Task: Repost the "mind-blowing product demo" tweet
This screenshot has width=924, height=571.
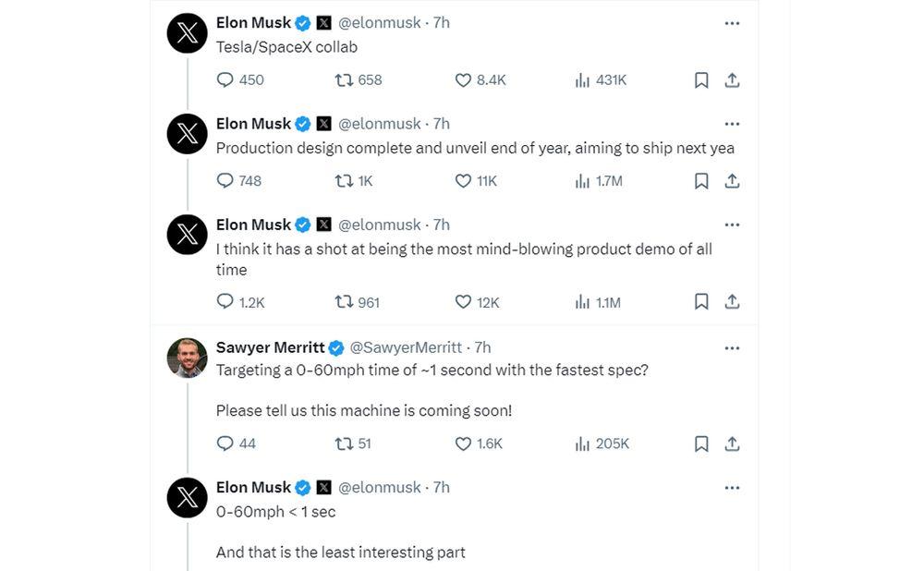Action: coord(343,302)
